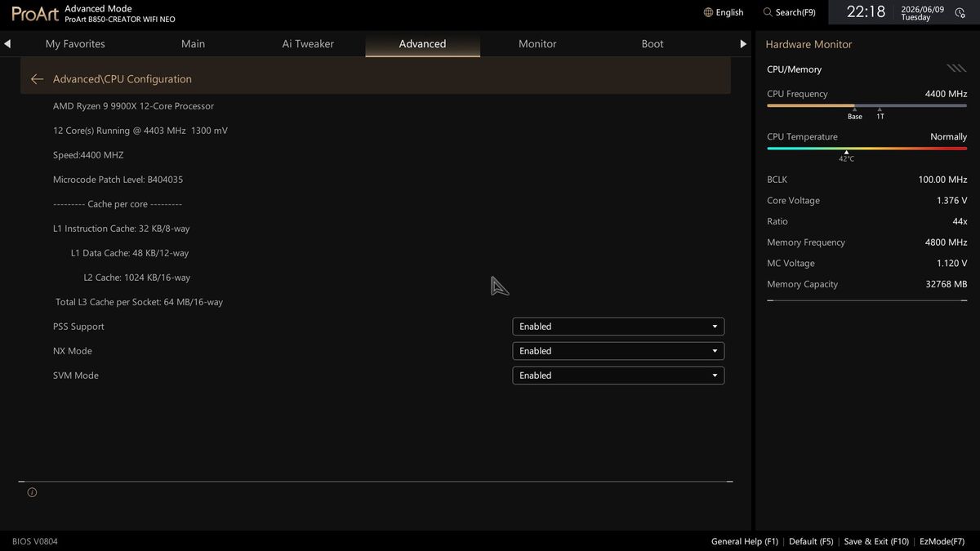The width and height of the screenshot is (980, 551).
Task: Click the CPU Frequency bar
Action: click(x=866, y=105)
